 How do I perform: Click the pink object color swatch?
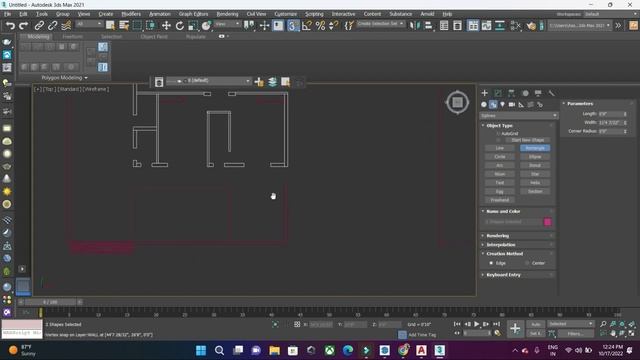click(x=547, y=222)
